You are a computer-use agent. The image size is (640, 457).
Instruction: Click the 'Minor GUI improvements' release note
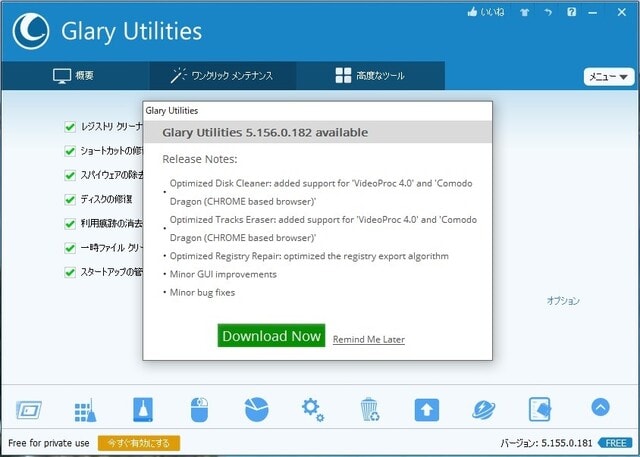pos(223,274)
